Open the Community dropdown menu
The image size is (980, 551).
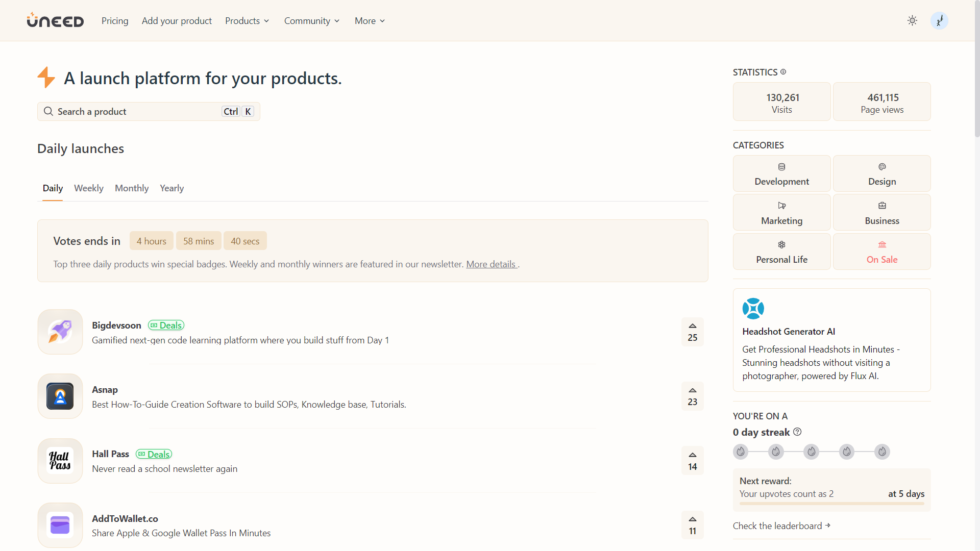pos(311,20)
